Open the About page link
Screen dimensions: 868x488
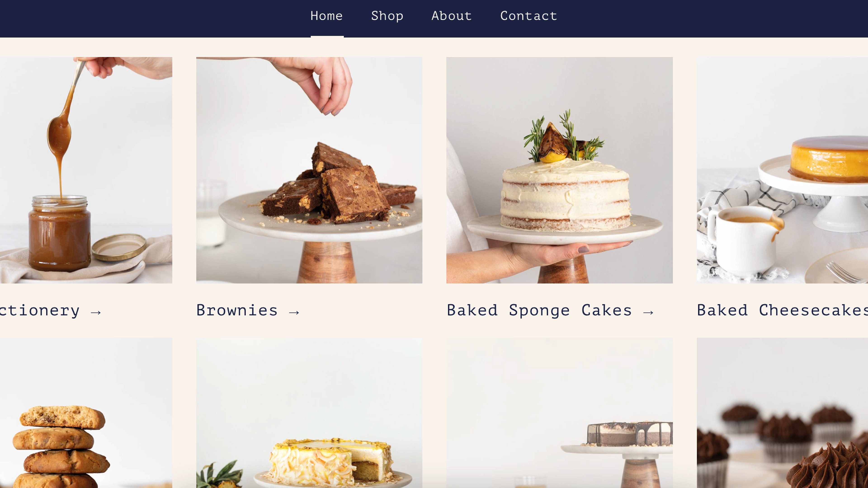click(x=452, y=16)
